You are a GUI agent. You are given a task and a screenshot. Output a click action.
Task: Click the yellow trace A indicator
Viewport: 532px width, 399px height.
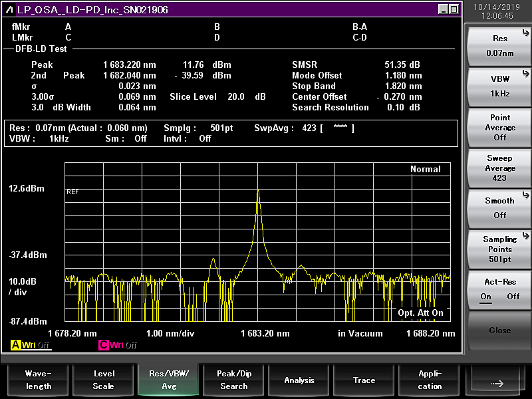[15, 345]
